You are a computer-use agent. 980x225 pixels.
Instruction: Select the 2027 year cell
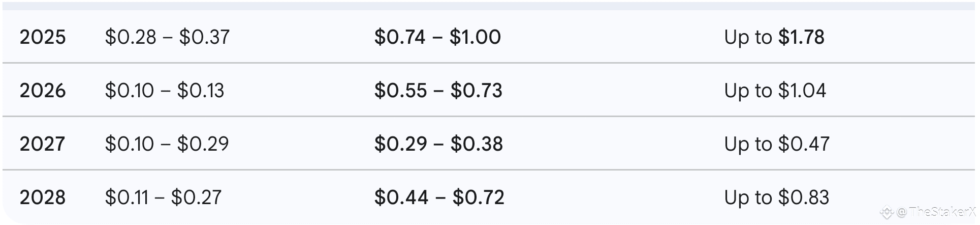(x=43, y=144)
